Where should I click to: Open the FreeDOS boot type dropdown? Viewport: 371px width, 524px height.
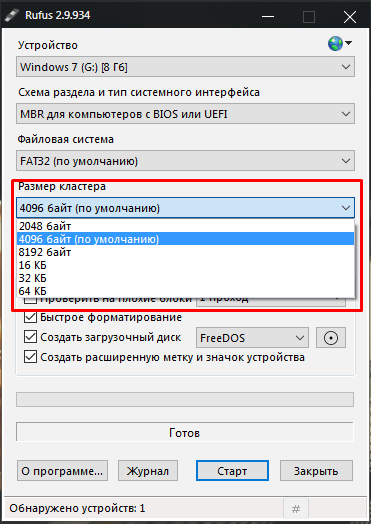pos(252,338)
